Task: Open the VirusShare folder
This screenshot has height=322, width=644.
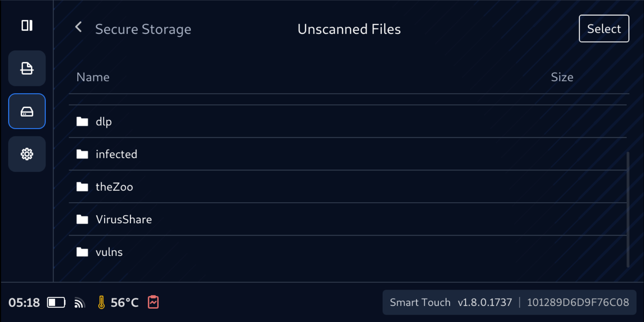Action: click(x=124, y=219)
